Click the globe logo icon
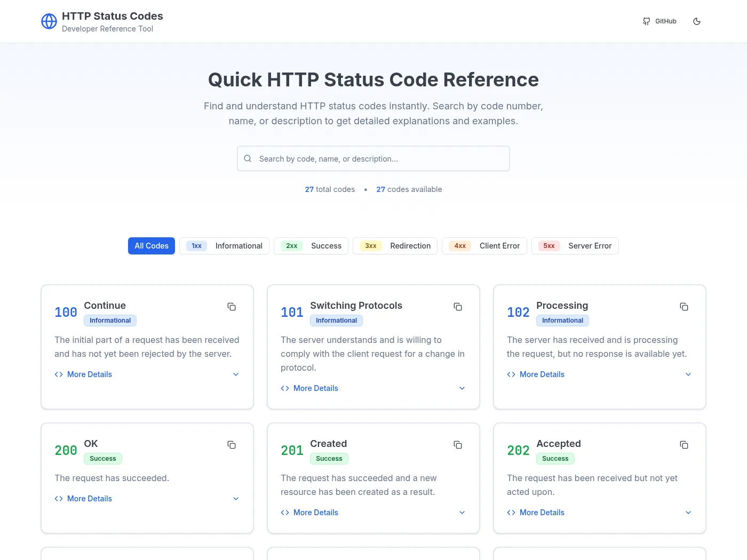 (x=49, y=21)
